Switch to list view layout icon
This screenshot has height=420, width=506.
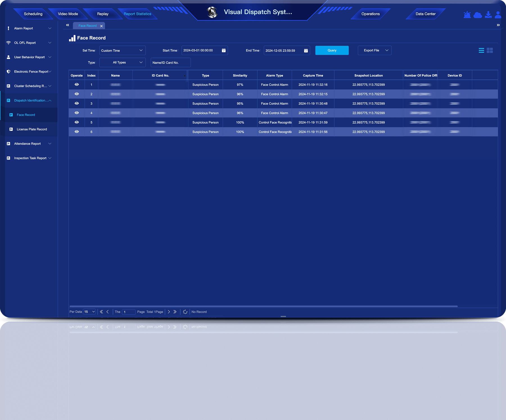pyautogui.click(x=481, y=50)
